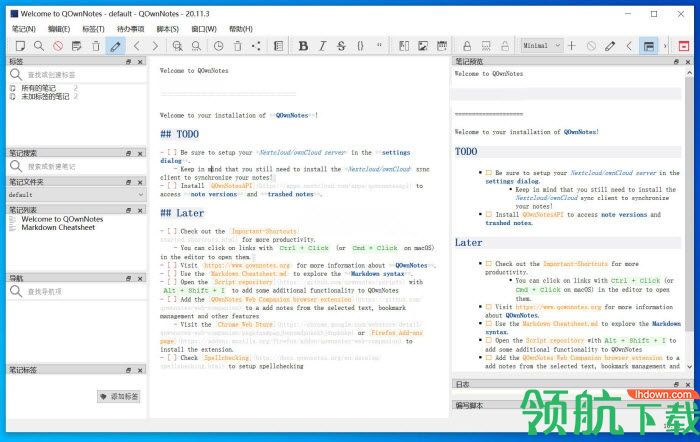The width and height of the screenshot is (700, 442).
Task: Check 'Check out the Important-Shortcuts' preview checkbox
Action: pyautogui.click(x=489, y=264)
